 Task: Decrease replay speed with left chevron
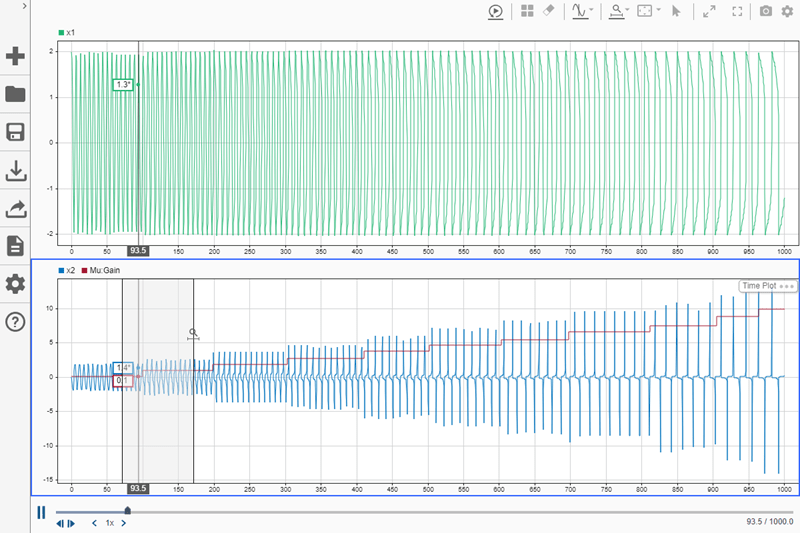(94, 523)
